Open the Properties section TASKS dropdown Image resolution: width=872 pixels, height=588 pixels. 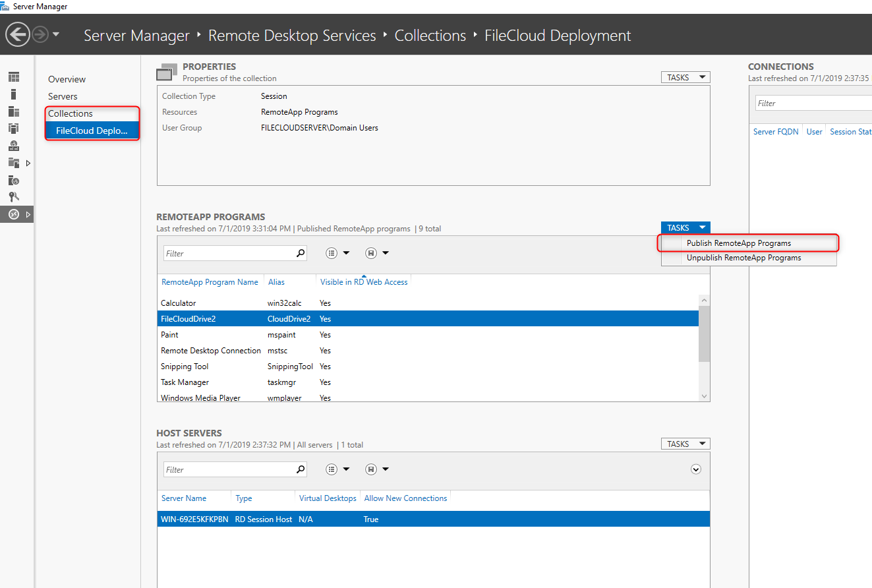pos(685,77)
